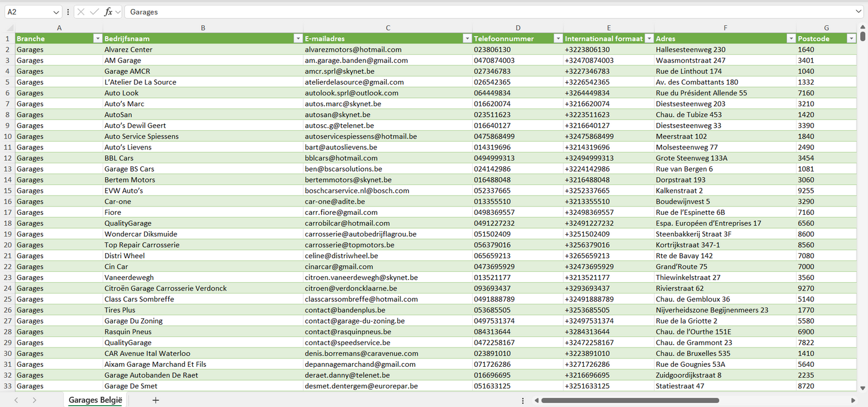Click the horizontal scrollbar thumb
868x407 pixels.
point(630,400)
